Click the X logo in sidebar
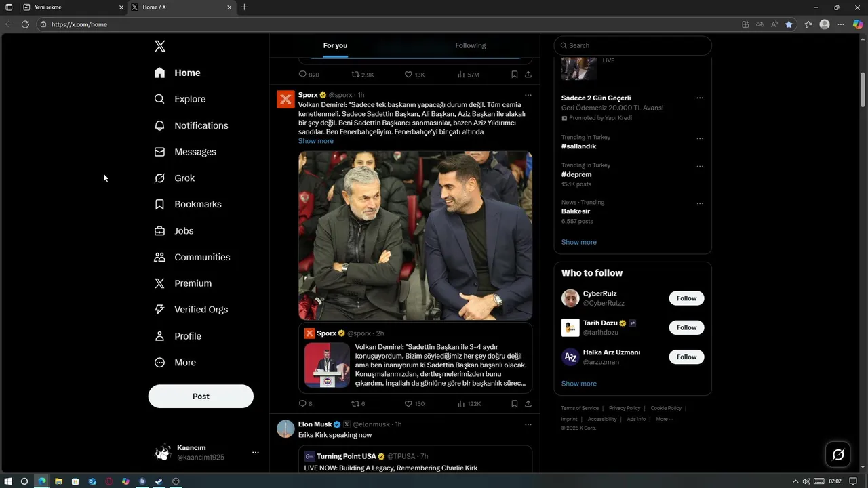This screenshot has height=488, width=868. tap(160, 46)
